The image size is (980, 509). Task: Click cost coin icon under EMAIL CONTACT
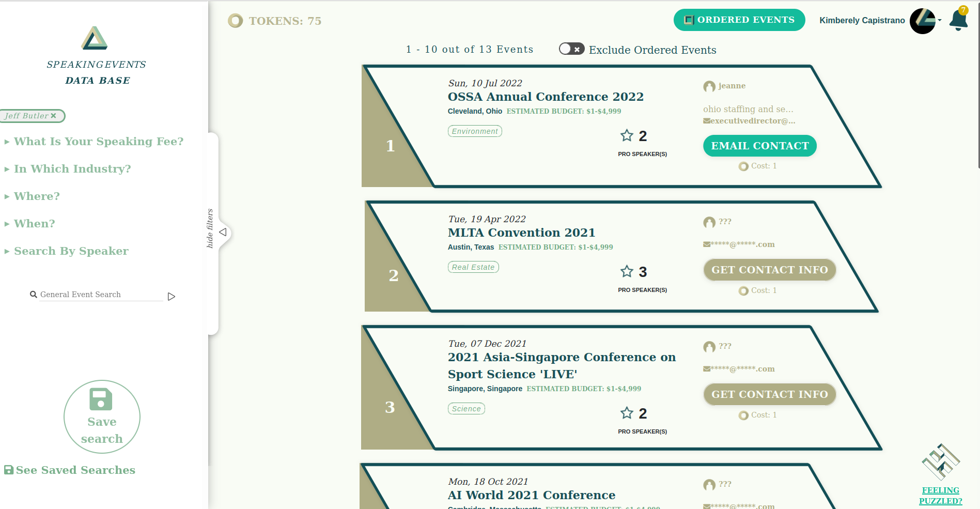[x=743, y=166]
